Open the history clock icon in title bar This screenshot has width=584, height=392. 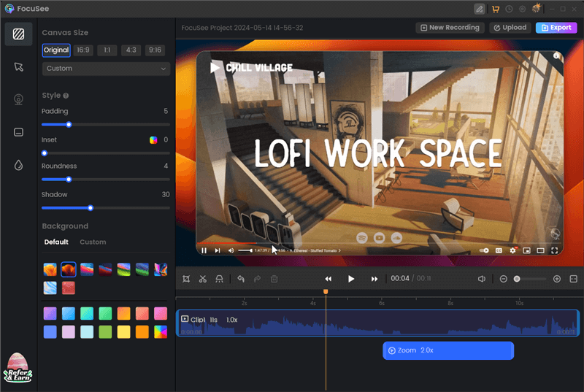[509, 9]
